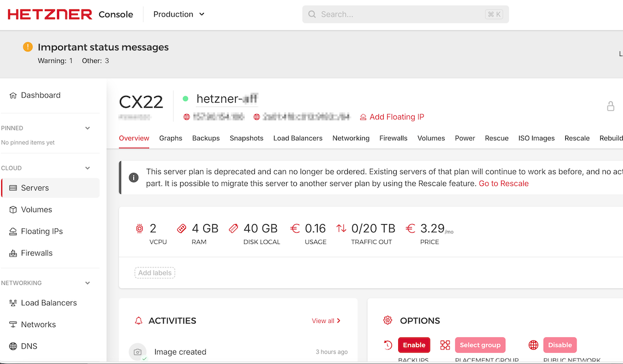Click in the Search field
623x364 pixels.
pyautogui.click(x=405, y=15)
